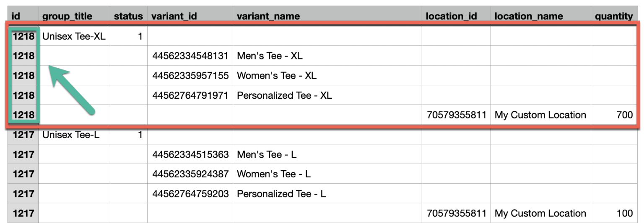Select variant ID 44562335924387
This screenshot has width=644, height=223.
click(x=190, y=174)
